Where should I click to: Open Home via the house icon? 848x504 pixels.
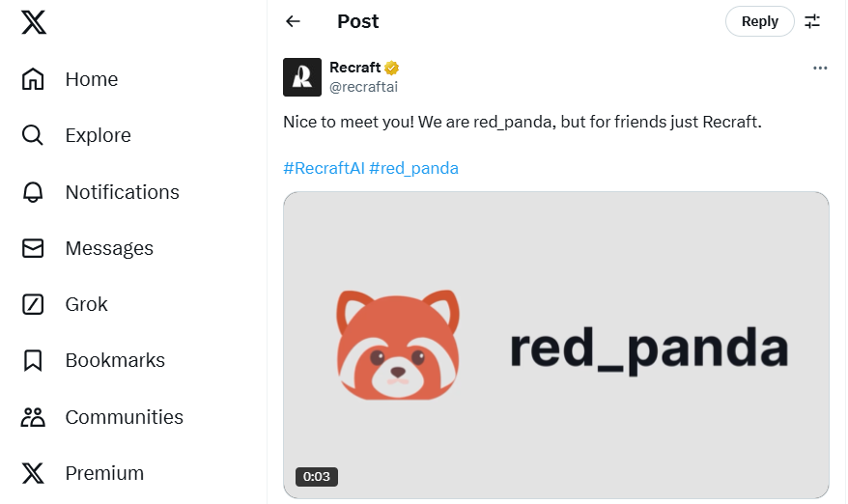point(33,79)
